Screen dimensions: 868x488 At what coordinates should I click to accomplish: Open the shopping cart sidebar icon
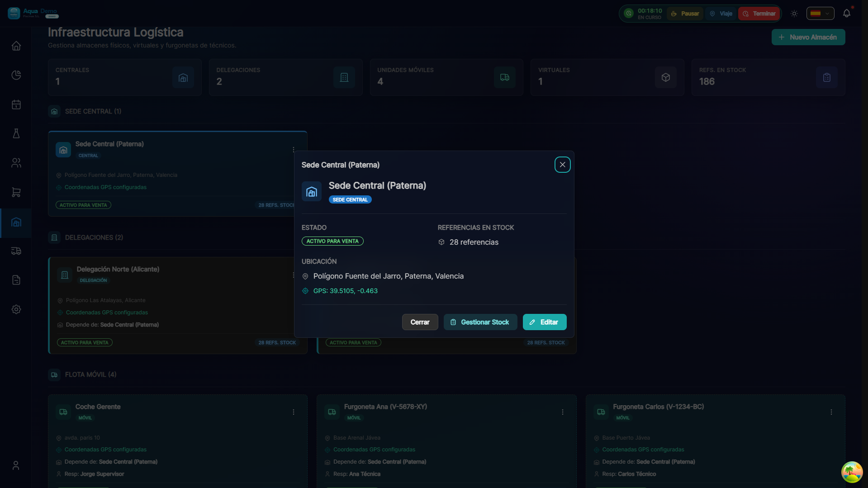coord(16,192)
